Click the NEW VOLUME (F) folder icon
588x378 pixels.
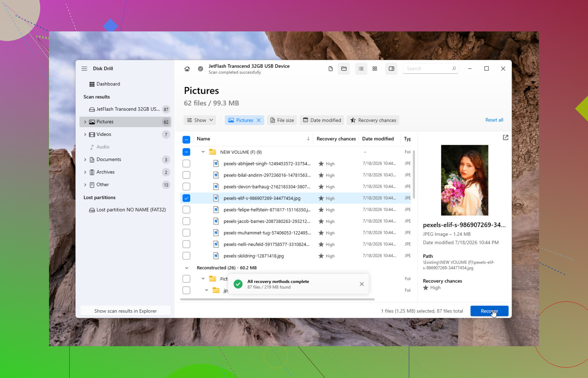[212, 152]
